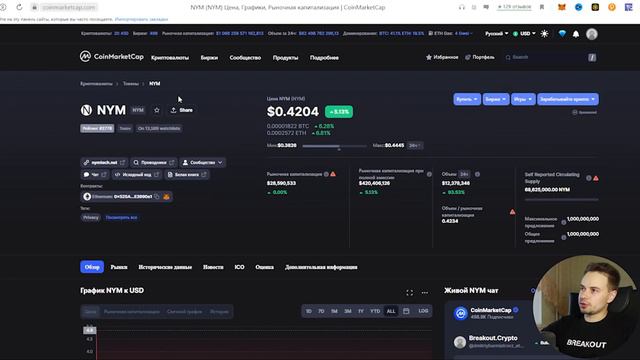640x360 pixels.
Task: Open the Подробнее menu
Action: click(x=324, y=58)
